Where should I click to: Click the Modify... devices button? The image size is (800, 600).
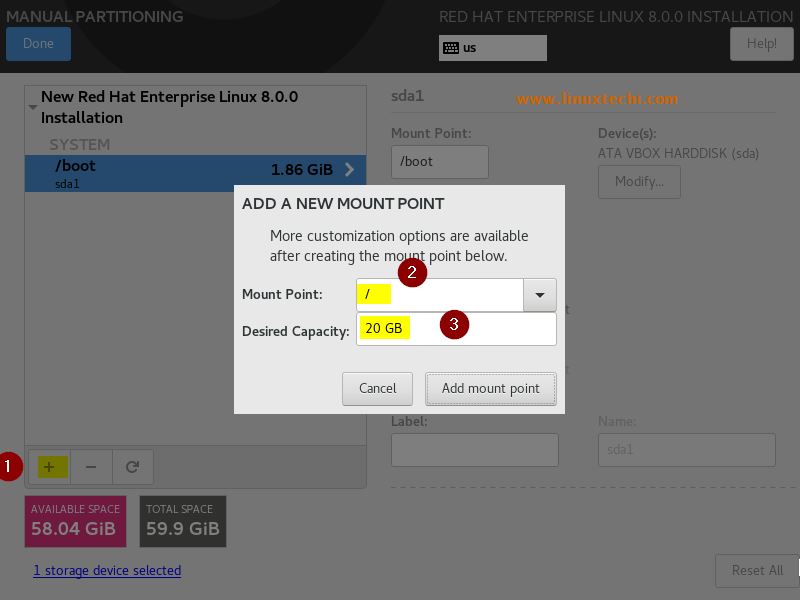tap(639, 182)
